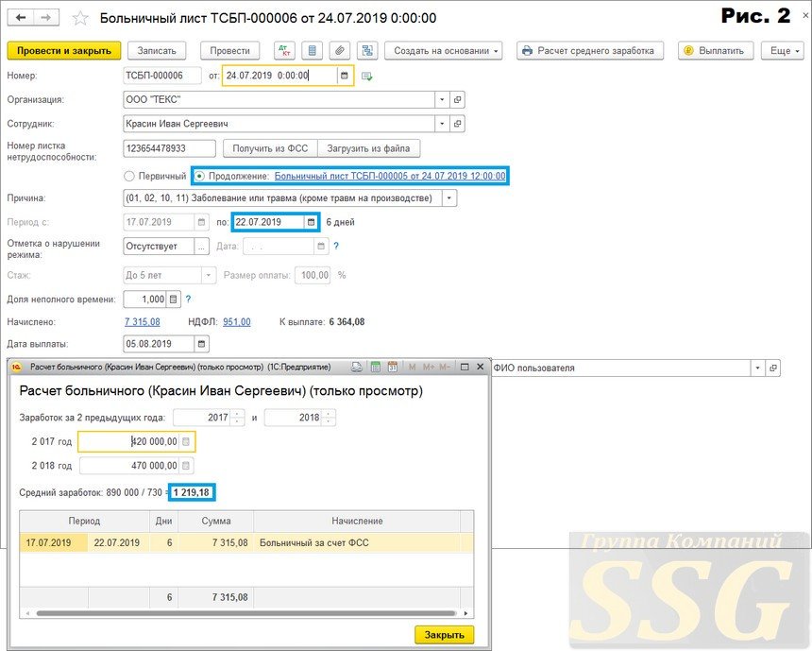The image size is (812, 651).
Task: Open the Организация record with open-form icon
Action: (458, 99)
